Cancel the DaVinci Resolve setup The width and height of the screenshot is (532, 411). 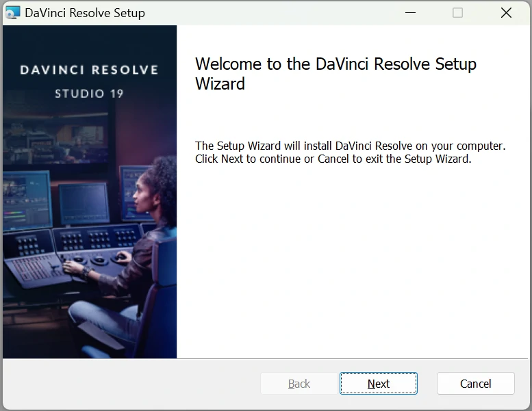tap(475, 384)
